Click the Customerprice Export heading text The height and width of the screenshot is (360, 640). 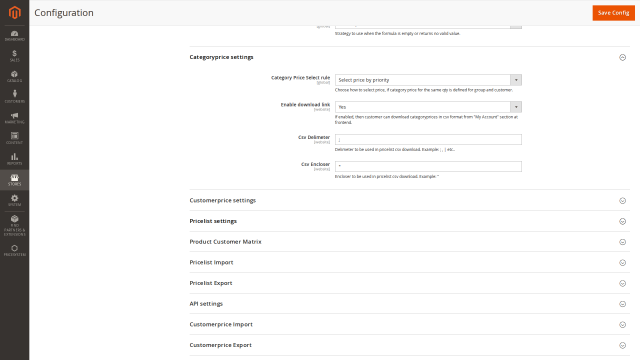(x=220, y=345)
